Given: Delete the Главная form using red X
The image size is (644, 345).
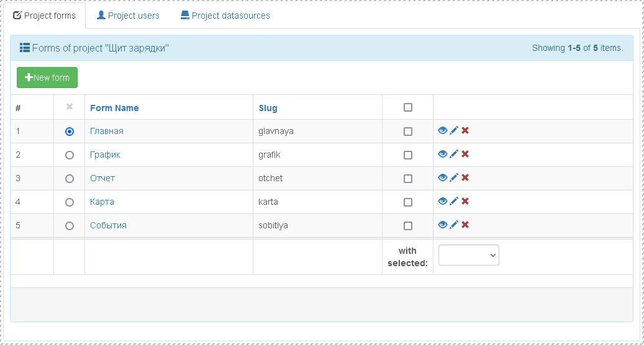Looking at the screenshot, I should click(x=465, y=130).
